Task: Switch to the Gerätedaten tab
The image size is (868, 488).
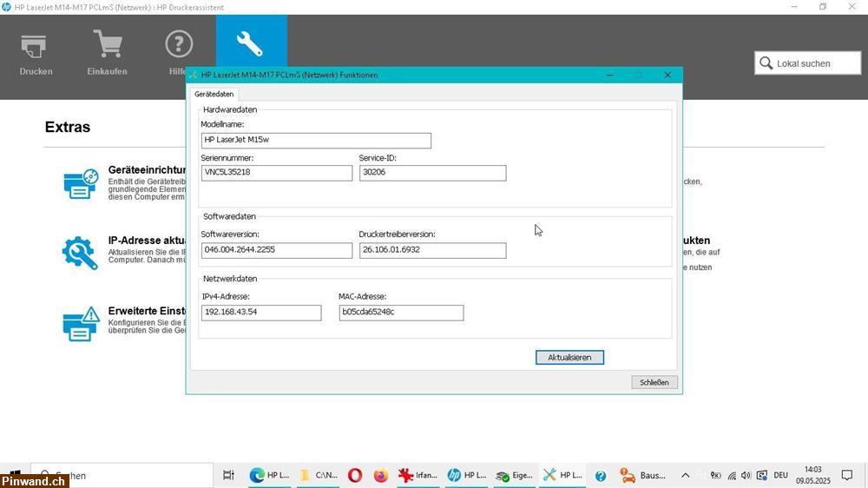Action: click(214, 94)
